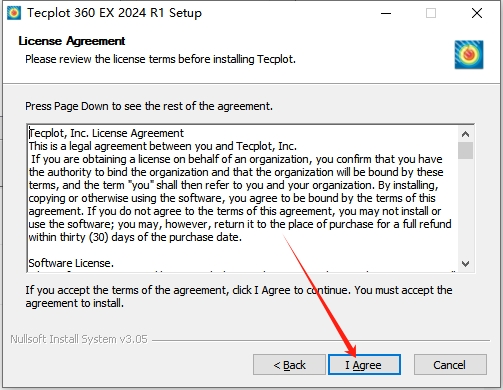Click the Tecplot logo in the header
Image resolution: width=503 pixels, height=390 pixels.
tap(469, 55)
